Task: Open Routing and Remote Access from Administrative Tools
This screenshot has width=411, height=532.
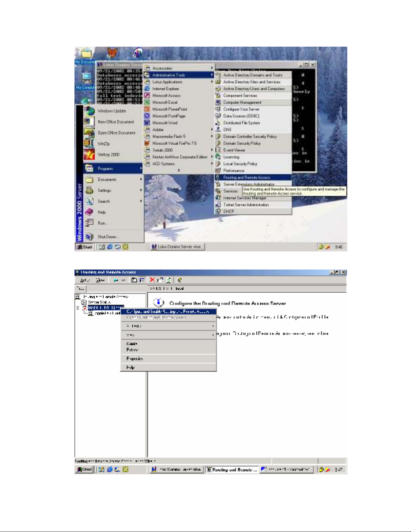Action: 247,177
